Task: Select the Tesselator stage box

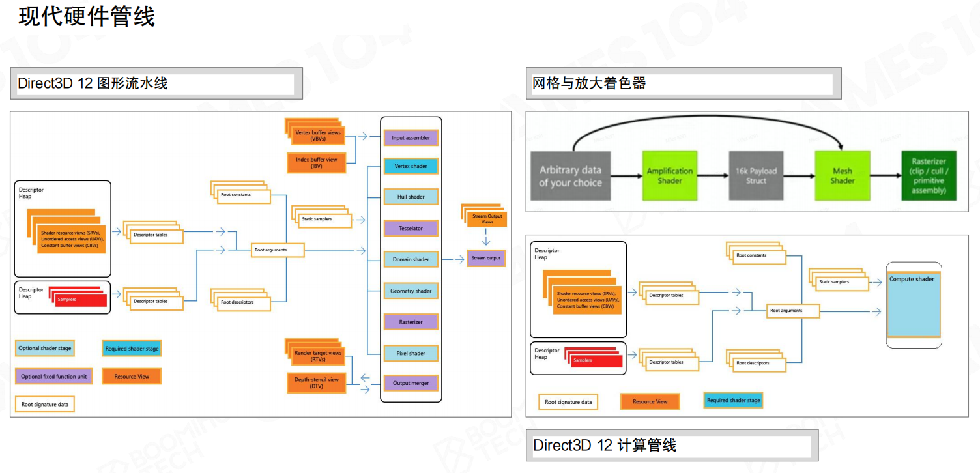Action: tap(411, 228)
